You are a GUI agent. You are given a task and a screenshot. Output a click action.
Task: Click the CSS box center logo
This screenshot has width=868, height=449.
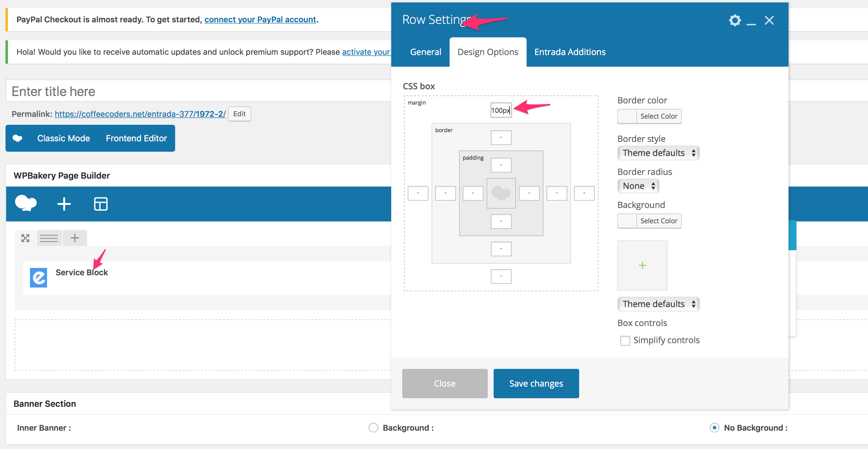click(501, 193)
